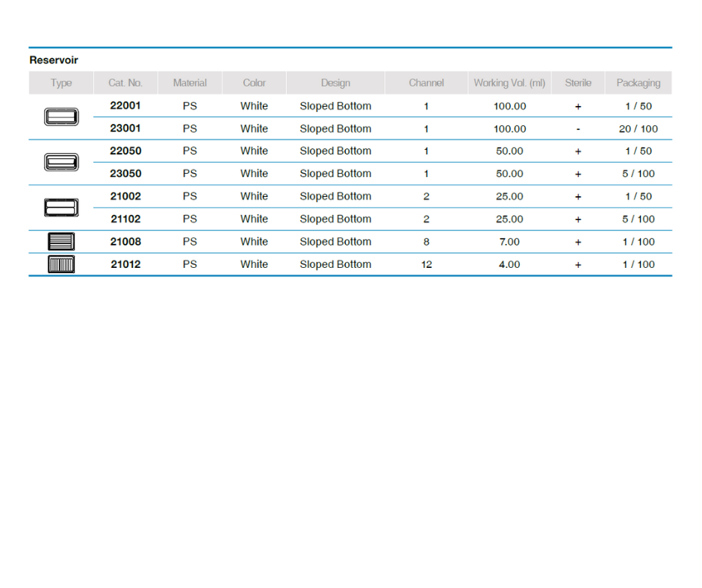
Task: Click the Working Vol. (ml) header
Action: coord(509,83)
